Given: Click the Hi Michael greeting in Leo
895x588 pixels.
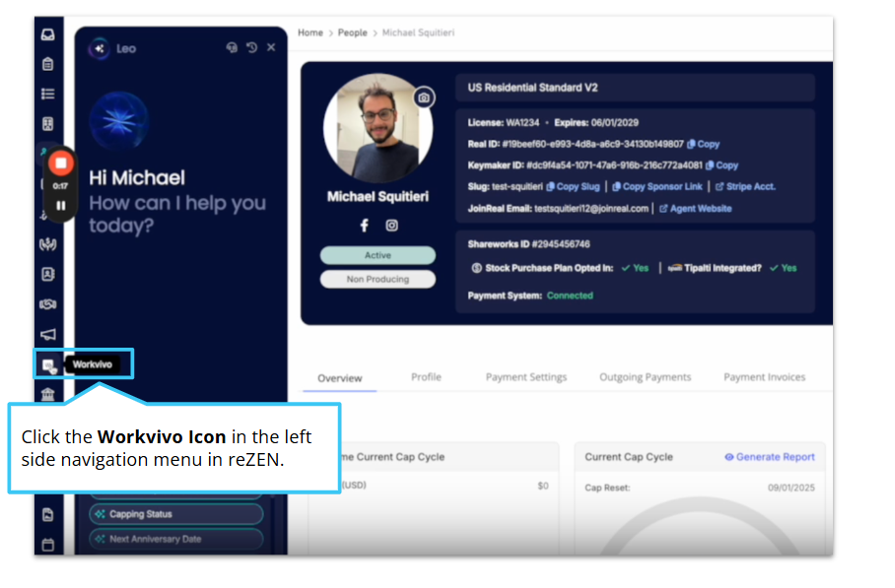Looking at the screenshot, I should [x=137, y=178].
